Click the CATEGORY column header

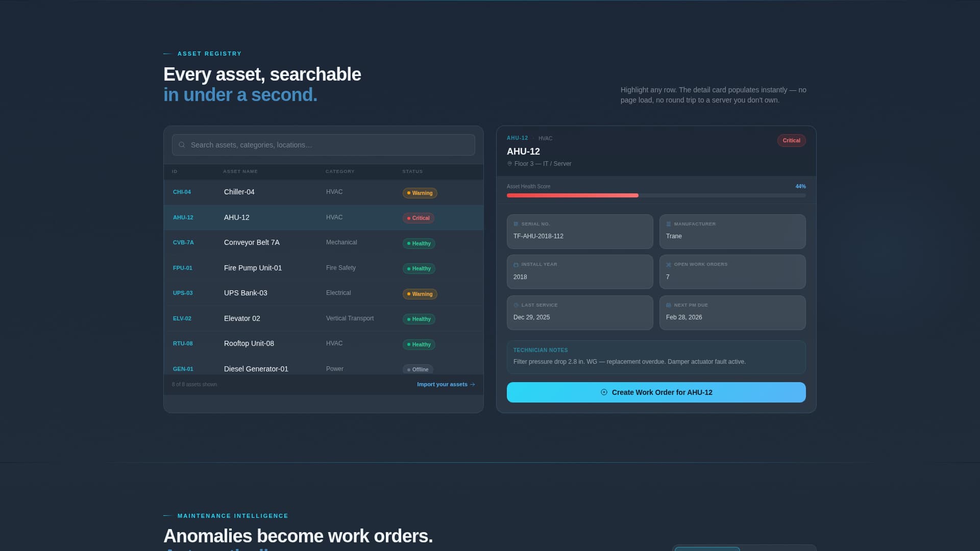pos(340,171)
